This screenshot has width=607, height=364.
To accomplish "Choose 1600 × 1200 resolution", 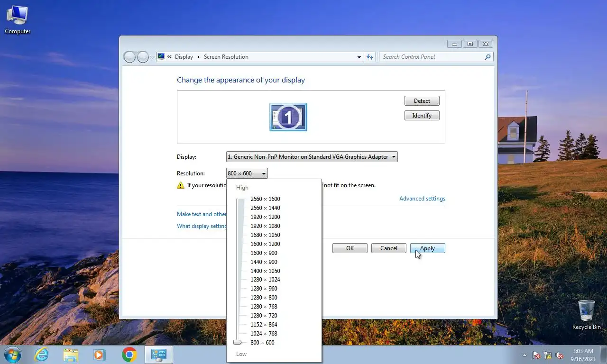I will click(x=265, y=244).
